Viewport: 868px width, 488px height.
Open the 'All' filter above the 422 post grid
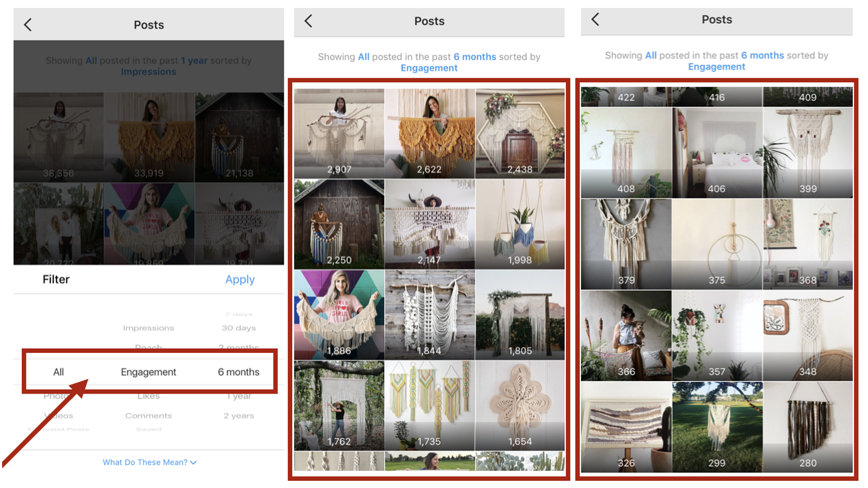point(651,55)
